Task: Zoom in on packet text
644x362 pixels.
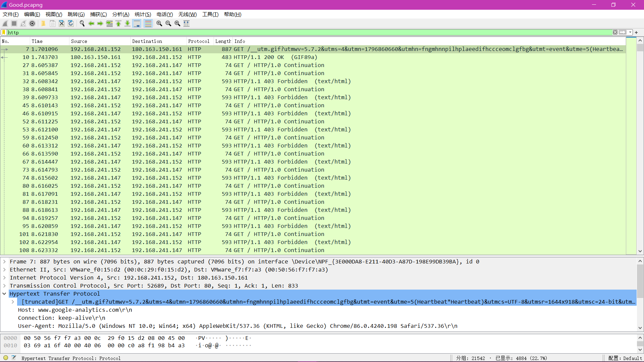Action: (159, 23)
